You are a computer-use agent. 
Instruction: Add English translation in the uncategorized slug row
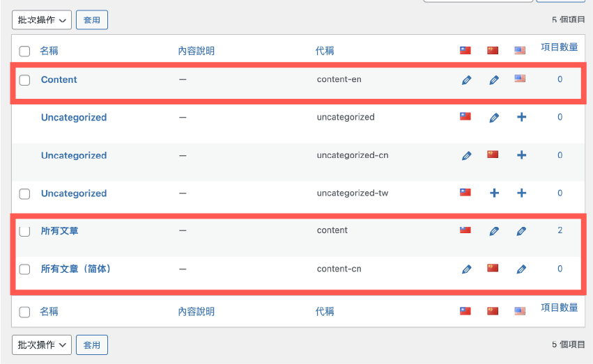pyautogui.click(x=521, y=118)
